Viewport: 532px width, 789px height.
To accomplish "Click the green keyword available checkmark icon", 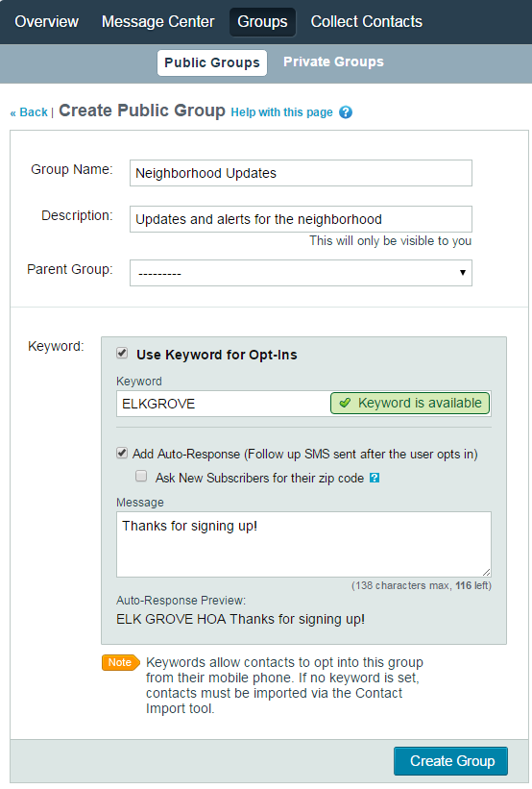I will click(x=345, y=403).
